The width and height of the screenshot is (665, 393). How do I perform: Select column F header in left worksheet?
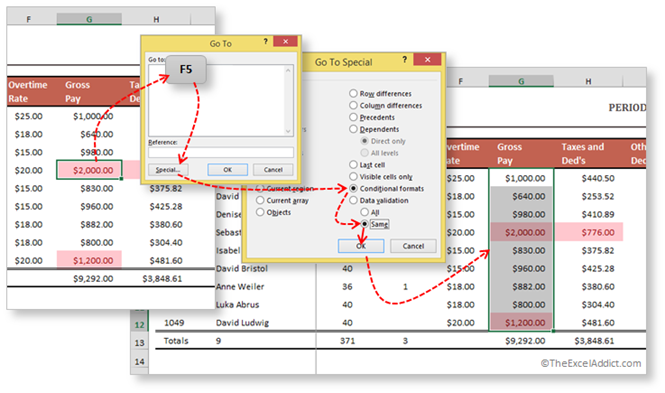[28, 19]
